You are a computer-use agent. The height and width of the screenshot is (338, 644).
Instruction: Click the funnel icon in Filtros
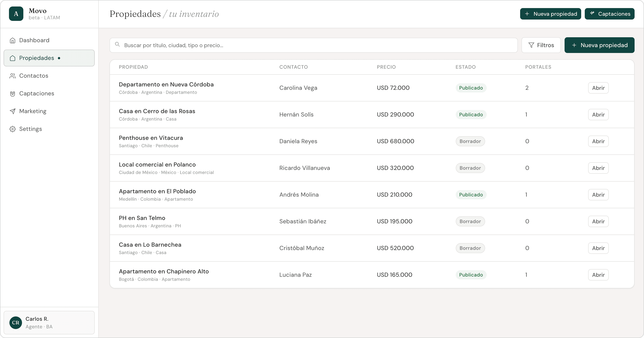coord(531,45)
